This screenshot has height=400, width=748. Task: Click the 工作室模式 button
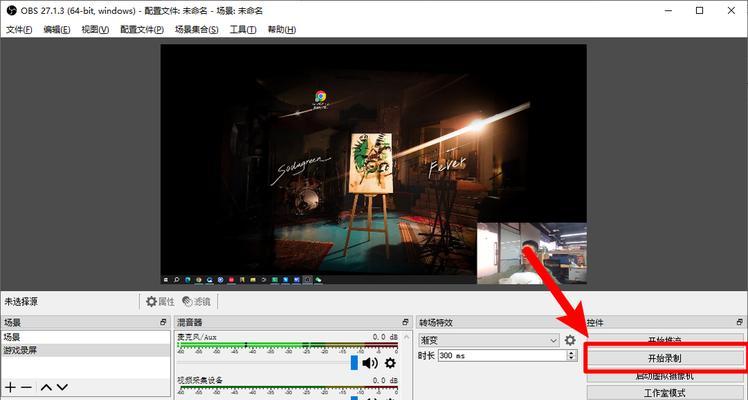(665, 393)
